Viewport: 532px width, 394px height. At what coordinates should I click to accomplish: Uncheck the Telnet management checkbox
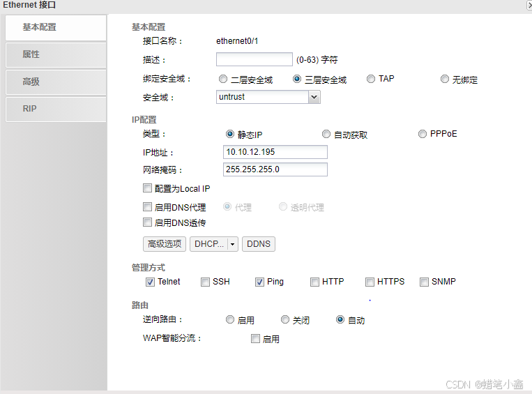pyautogui.click(x=150, y=282)
